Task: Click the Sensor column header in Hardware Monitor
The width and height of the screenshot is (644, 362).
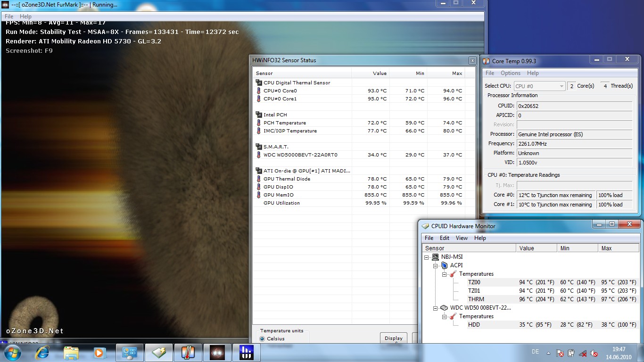Action: 469,248
